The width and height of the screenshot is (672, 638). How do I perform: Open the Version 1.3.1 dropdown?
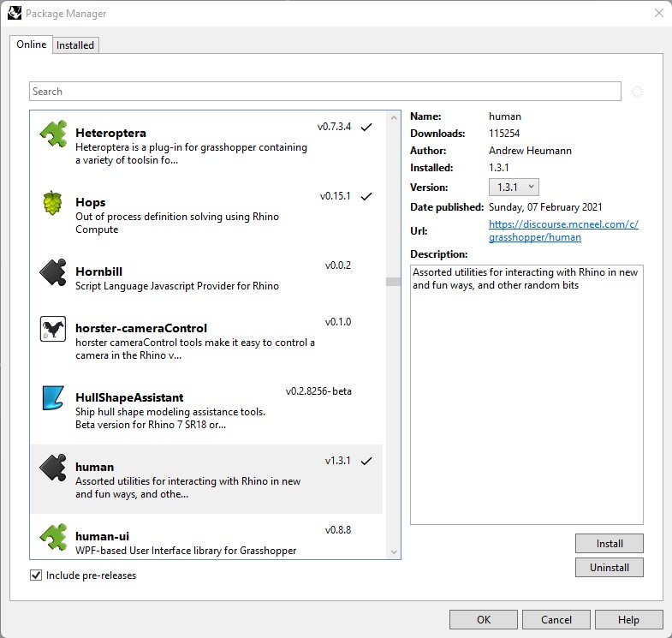(514, 187)
